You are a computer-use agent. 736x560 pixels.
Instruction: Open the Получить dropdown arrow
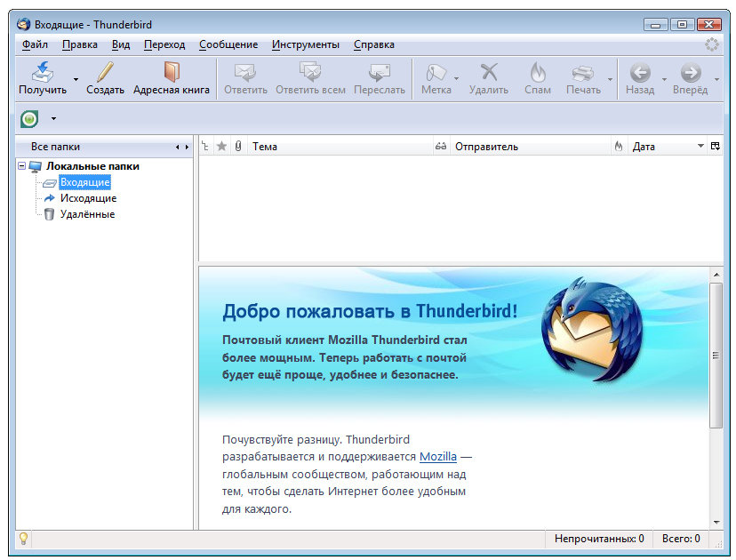pos(76,79)
